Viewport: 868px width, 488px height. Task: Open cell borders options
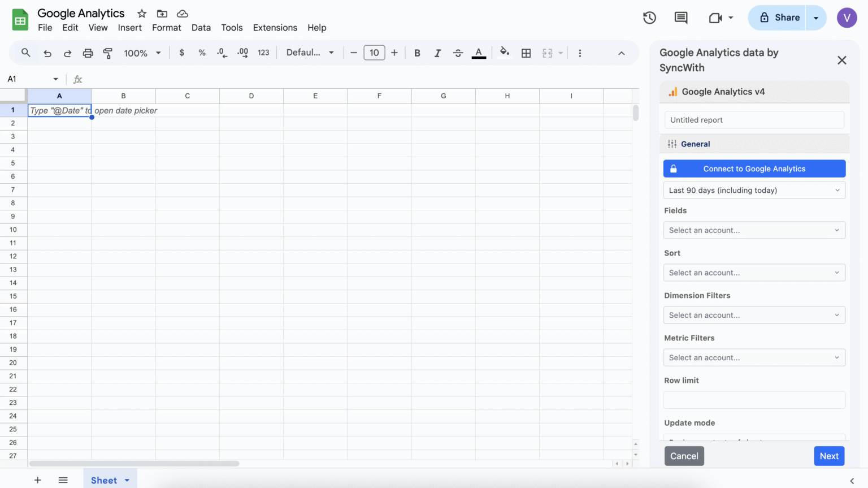[526, 53]
